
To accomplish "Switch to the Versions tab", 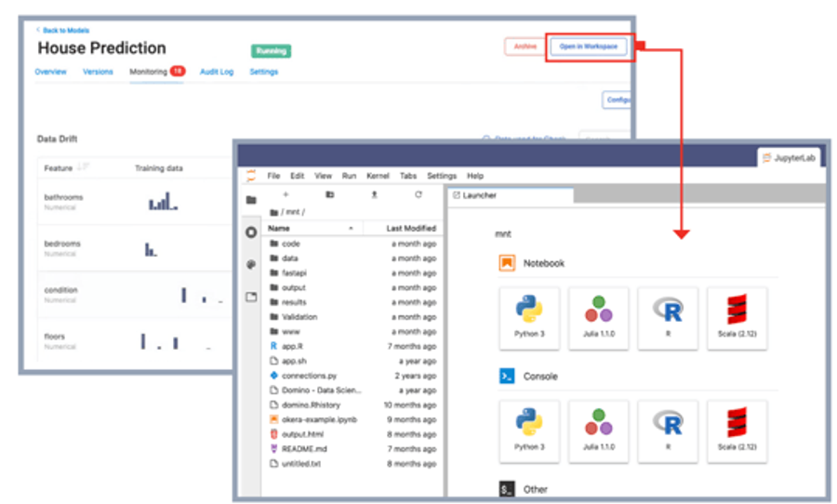I will coord(98,72).
